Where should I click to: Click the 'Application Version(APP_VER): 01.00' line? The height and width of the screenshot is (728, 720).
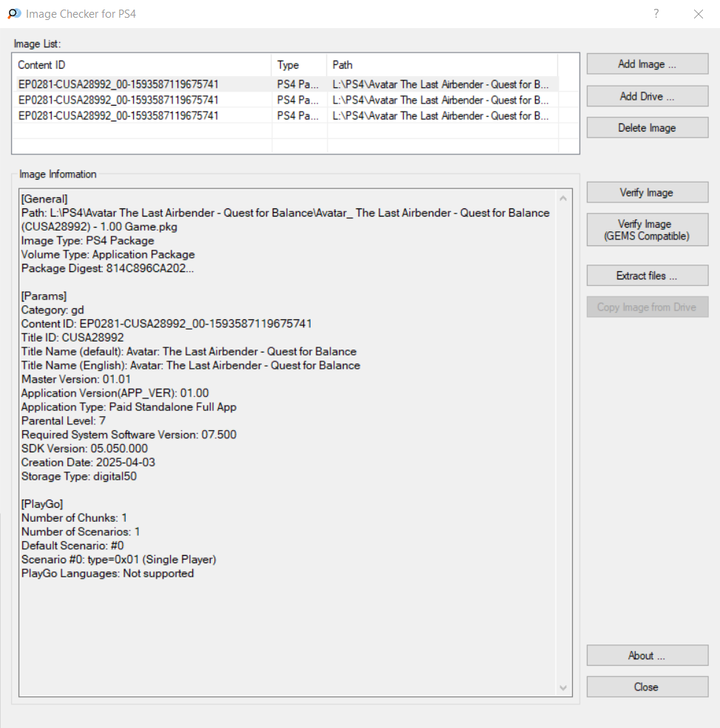click(x=115, y=393)
